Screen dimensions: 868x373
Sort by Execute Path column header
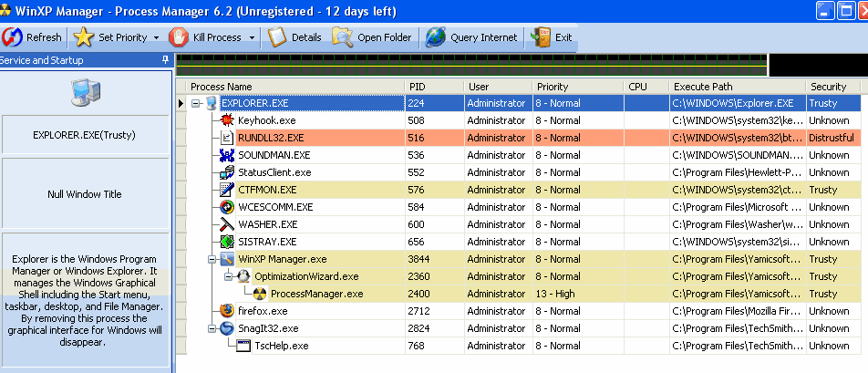tap(738, 87)
